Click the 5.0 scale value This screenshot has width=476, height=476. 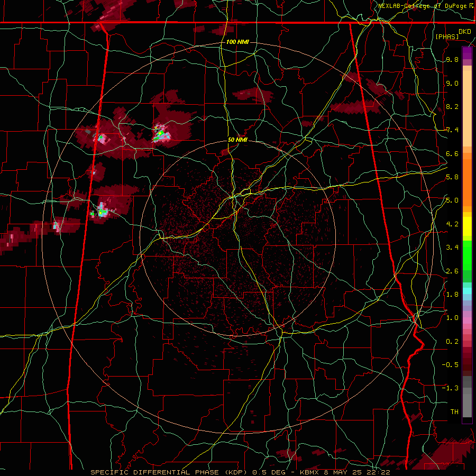click(x=452, y=200)
